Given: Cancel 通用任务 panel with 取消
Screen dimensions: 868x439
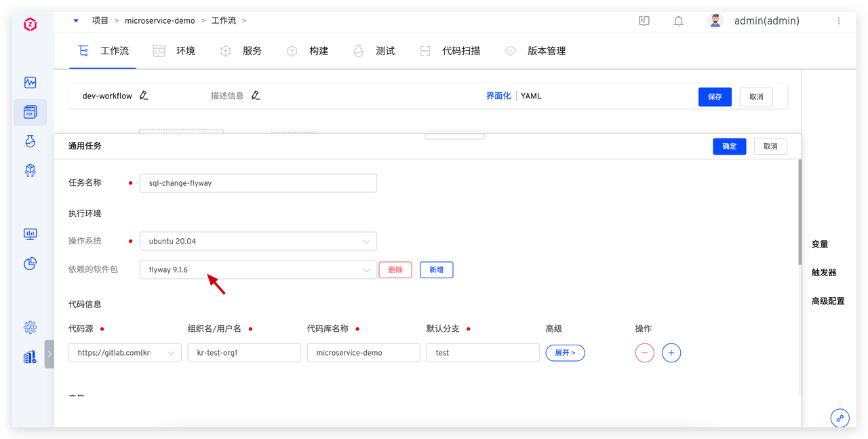Looking at the screenshot, I should [x=770, y=147].
